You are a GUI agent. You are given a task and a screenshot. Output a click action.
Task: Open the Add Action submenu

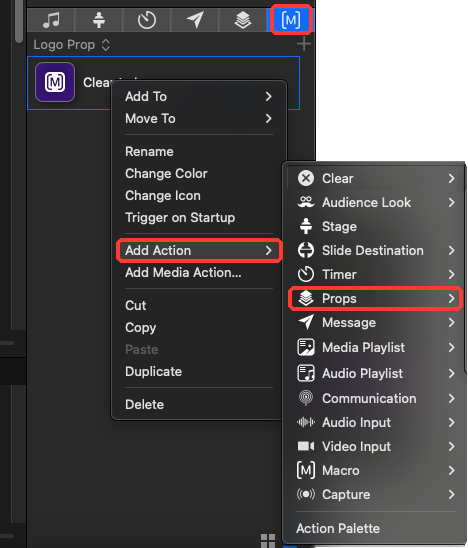click(x=199, y=251)
